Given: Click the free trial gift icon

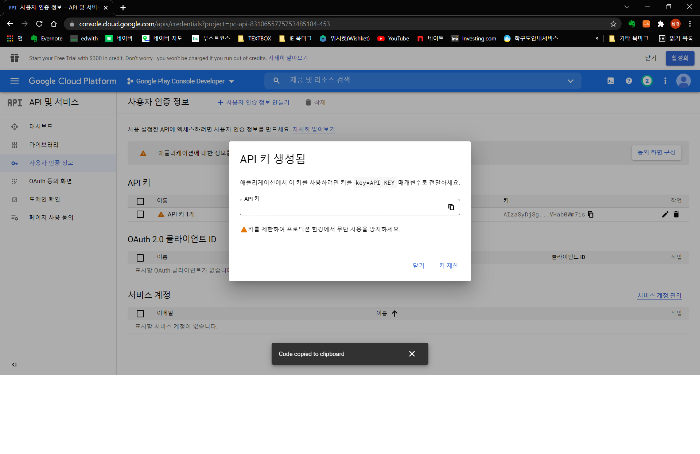Looking at the screenshot, I should tap(15, 58).
